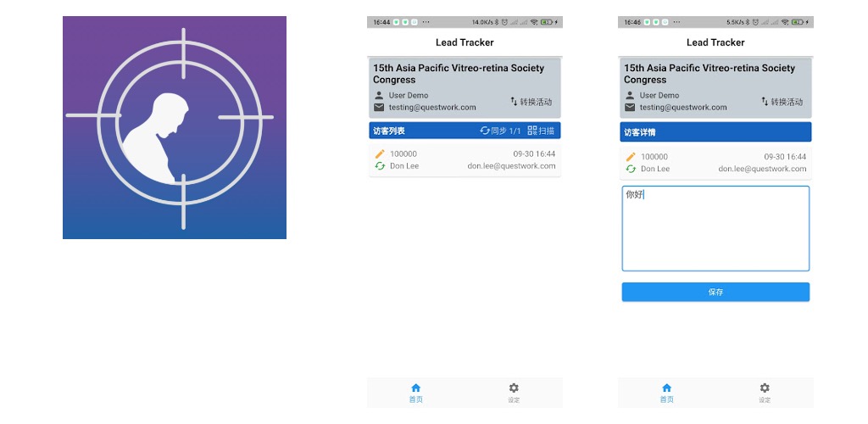The height and width of the screenshot is (424, 868).
Task: Click the event title in left phone screen
Action: click(459, 74)
